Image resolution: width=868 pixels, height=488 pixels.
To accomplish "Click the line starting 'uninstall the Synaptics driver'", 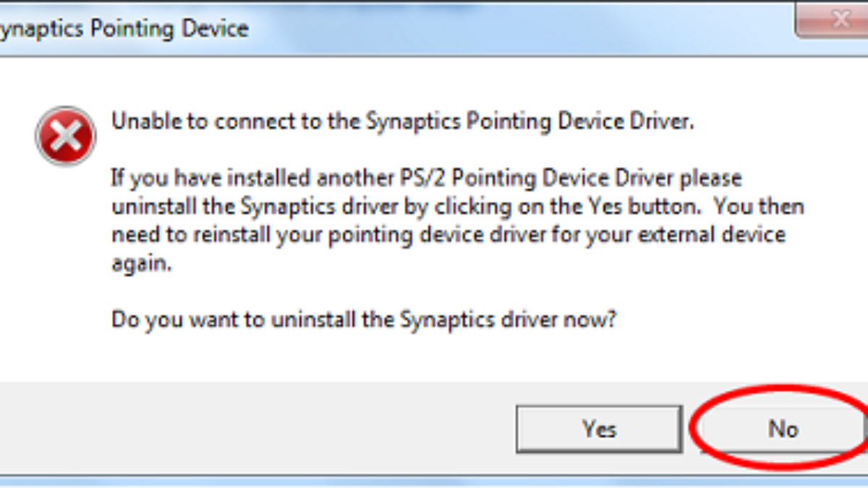I will tap(457, 206).
